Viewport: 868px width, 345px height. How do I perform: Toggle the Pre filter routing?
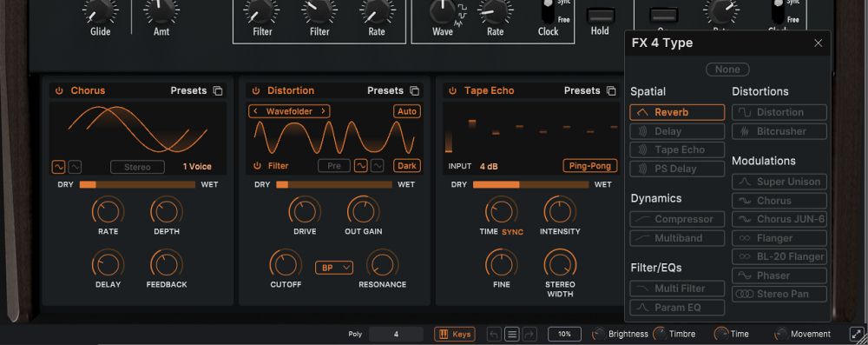pyautogui.click(x=334, y=166)
